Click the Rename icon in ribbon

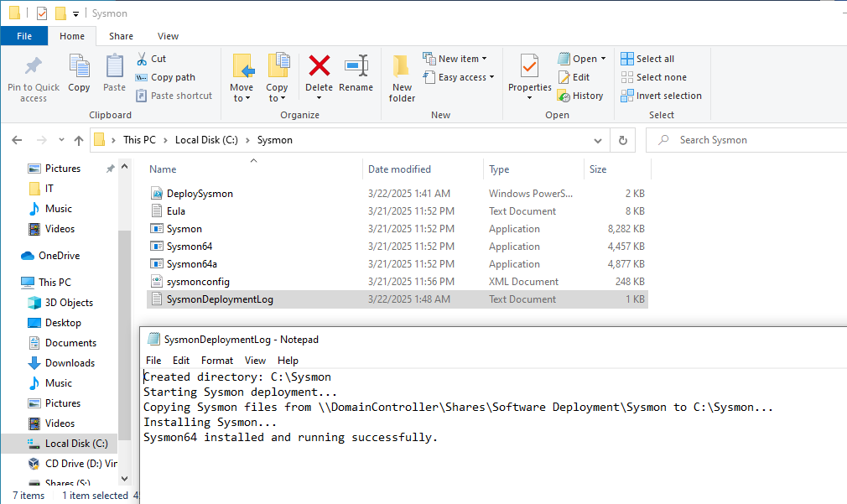click(x=356, y=67)
